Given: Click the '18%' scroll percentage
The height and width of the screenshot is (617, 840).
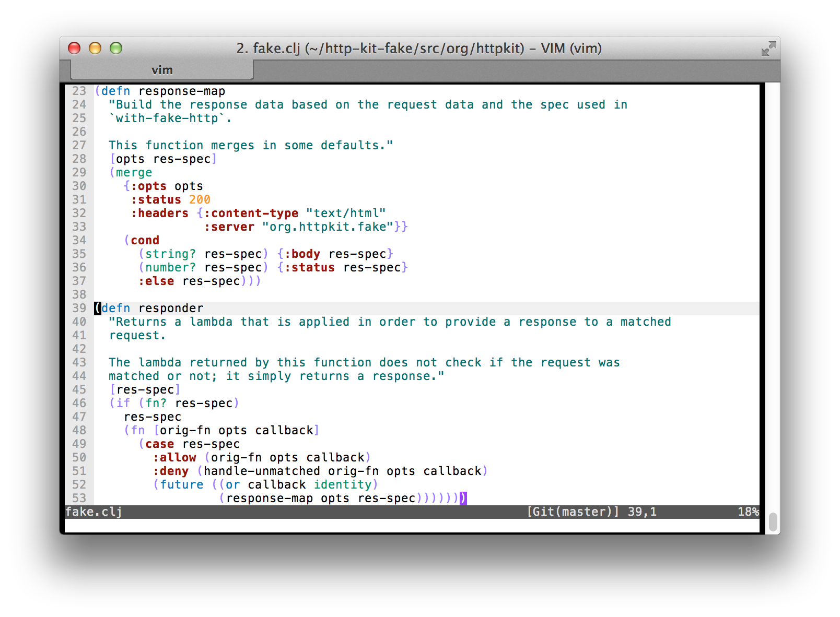Looking at the screenshot, I should (x=748, y=512).
